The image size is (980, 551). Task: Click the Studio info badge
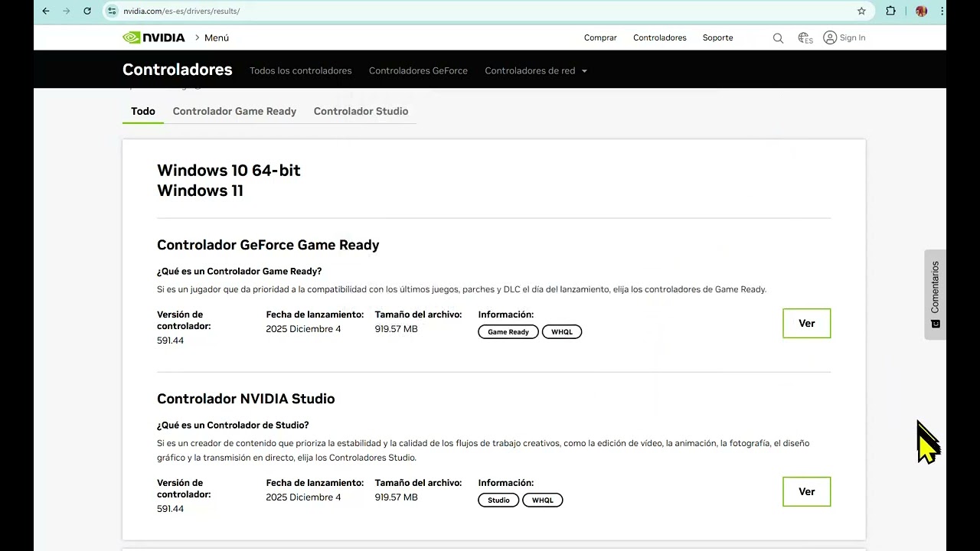(498, 500)
